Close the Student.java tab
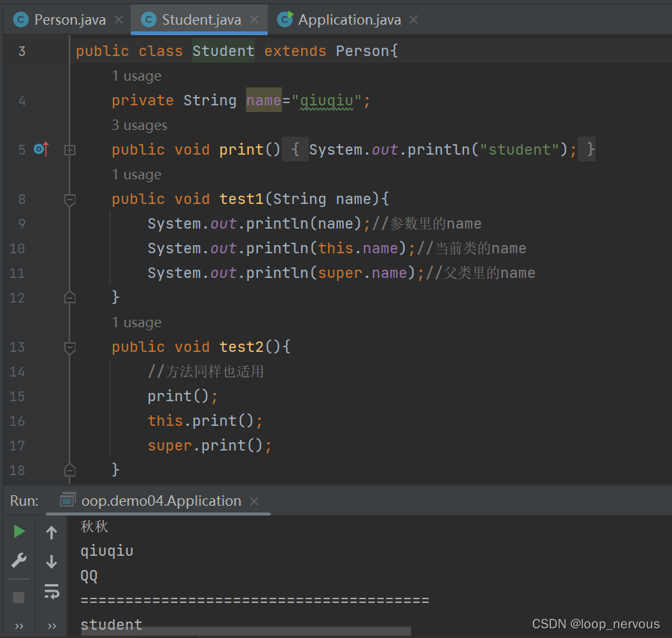This screenshot has width=672, height=638. [x=254, y=19]
